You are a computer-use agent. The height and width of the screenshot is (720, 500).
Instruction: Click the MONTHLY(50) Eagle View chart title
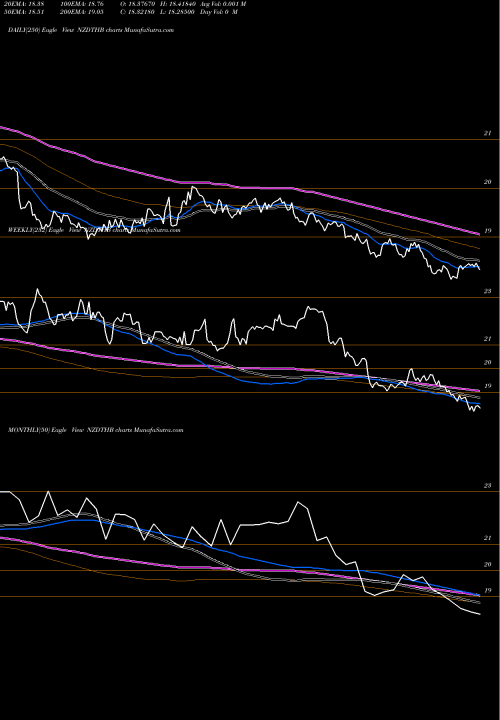(96, 430)
